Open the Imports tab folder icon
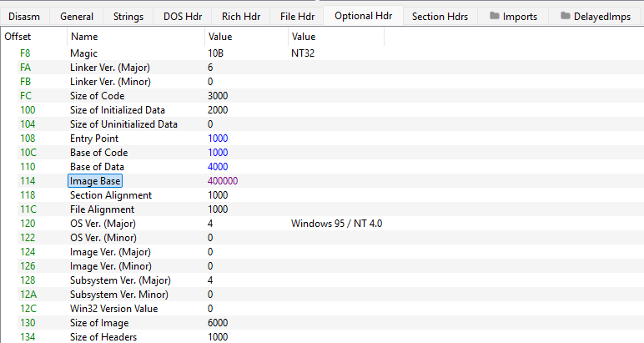Image resolution: width=644 pixels, height=343 pixels. pyautogui.click(x=495, y=16)
